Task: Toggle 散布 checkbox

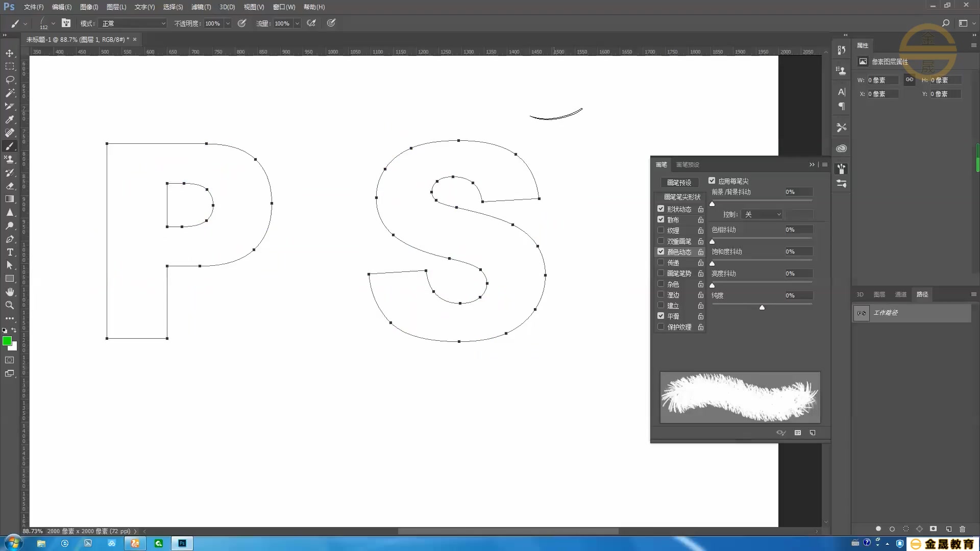Action: (661, 219)
